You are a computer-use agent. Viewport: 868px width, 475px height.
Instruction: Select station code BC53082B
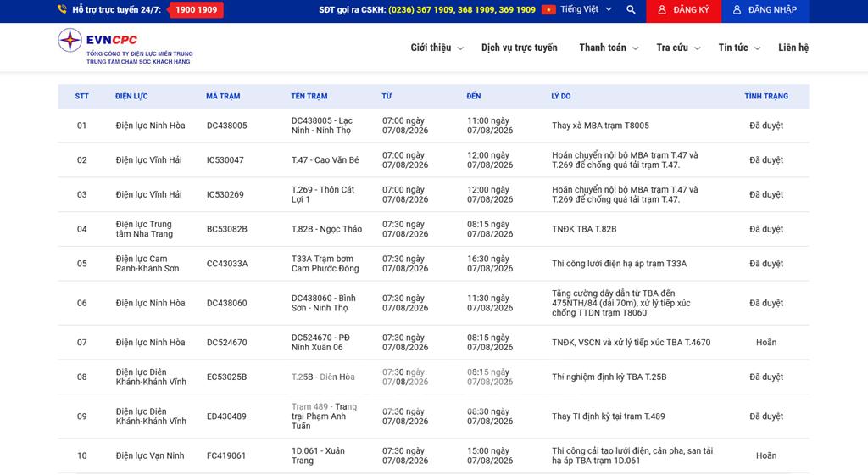pyautogui.click(x=227, y=229)
